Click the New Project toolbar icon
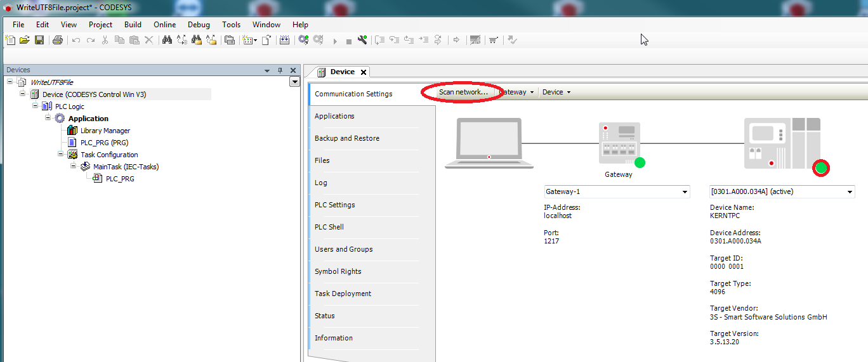The height and width of the screenshot is (362, 868). click(x=10, y=40)
